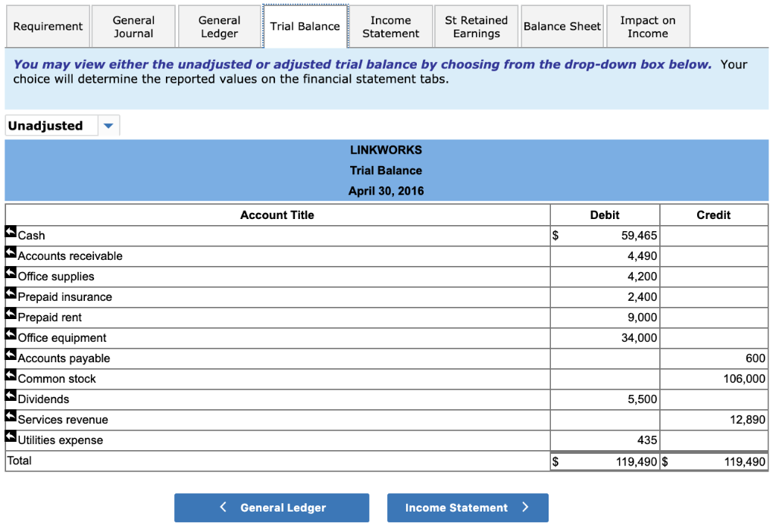Click the arrow icon beside Services revenue
This screenshot has width=776, height=532.
point(11,417)
